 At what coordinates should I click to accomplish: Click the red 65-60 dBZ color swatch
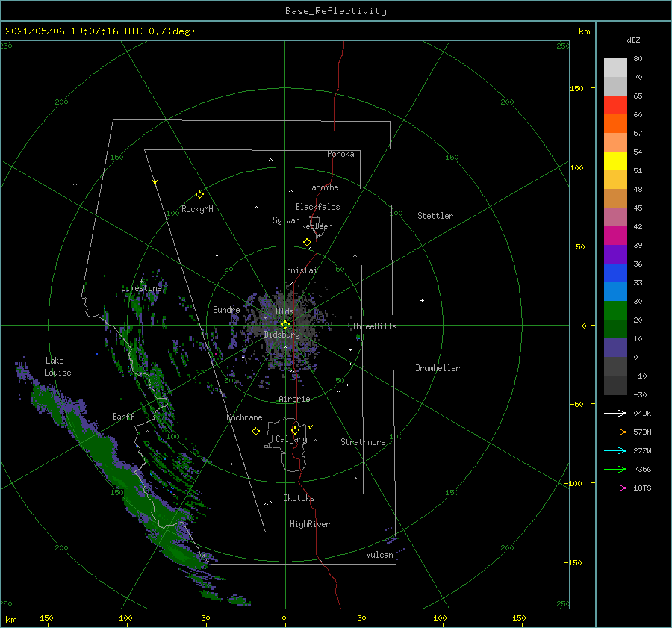[x=615, y=105]
